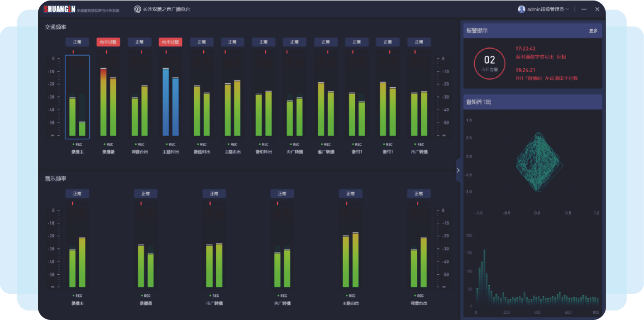Viewport: 644px width, 320px height.
Task: Collapse the right side panel with arrow
Action: (x=458, y=170)
